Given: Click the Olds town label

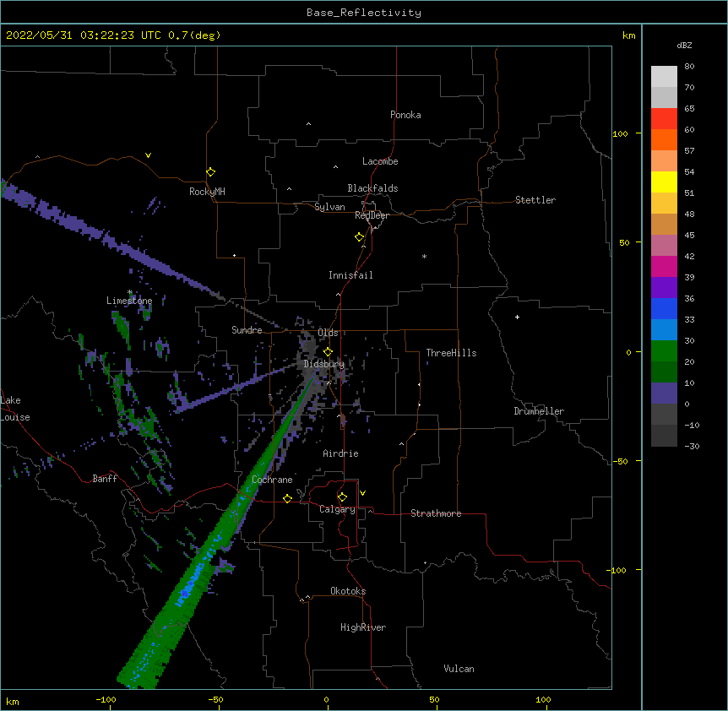Looking at the screenshot, I should (328, 333).
